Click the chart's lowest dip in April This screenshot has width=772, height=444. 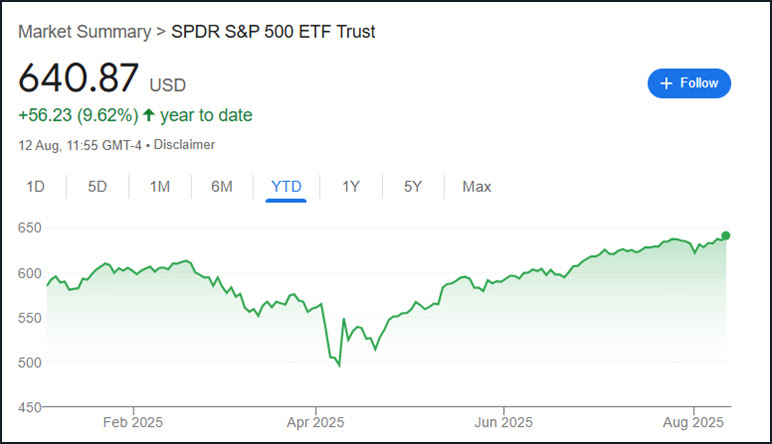[x=339, y=366]
